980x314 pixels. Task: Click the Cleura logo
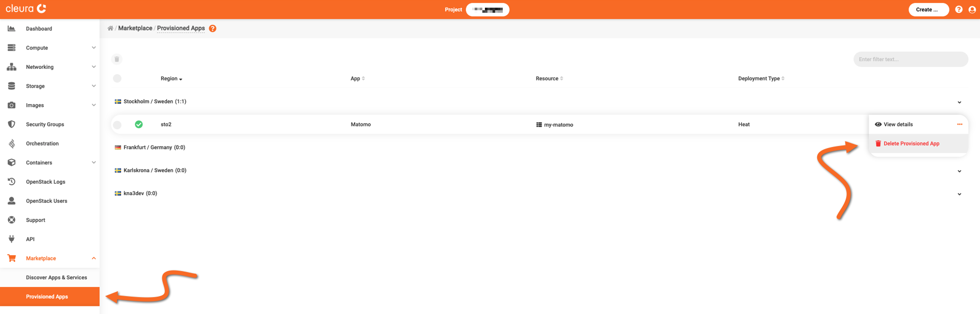(26, 9)
